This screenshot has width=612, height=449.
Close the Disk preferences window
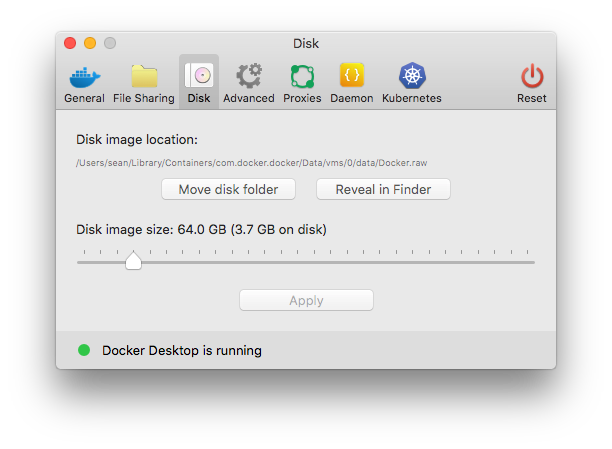pyautogui.click(x=70, y=43)
